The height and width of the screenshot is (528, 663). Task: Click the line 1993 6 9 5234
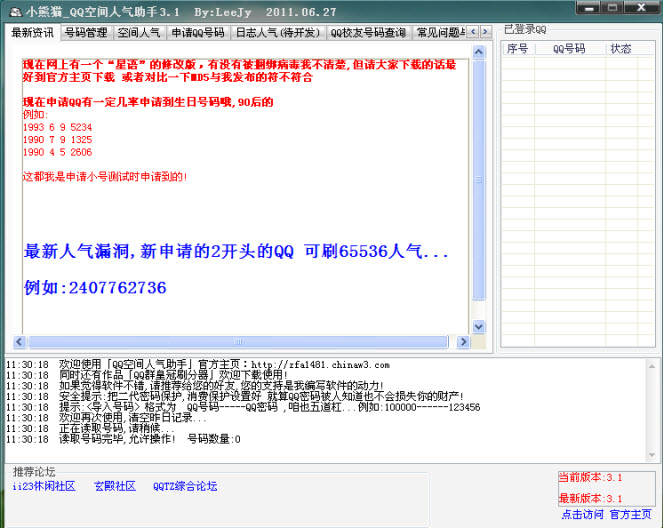click(x=58, y=127)
